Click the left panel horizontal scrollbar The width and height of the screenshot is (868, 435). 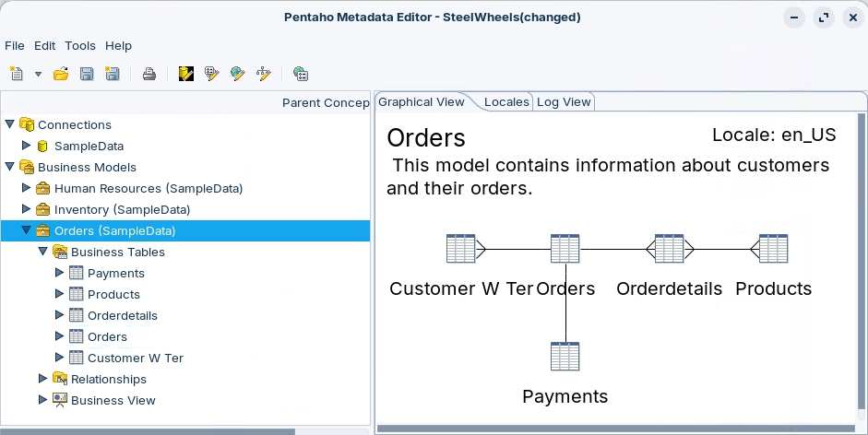(148, 431)
